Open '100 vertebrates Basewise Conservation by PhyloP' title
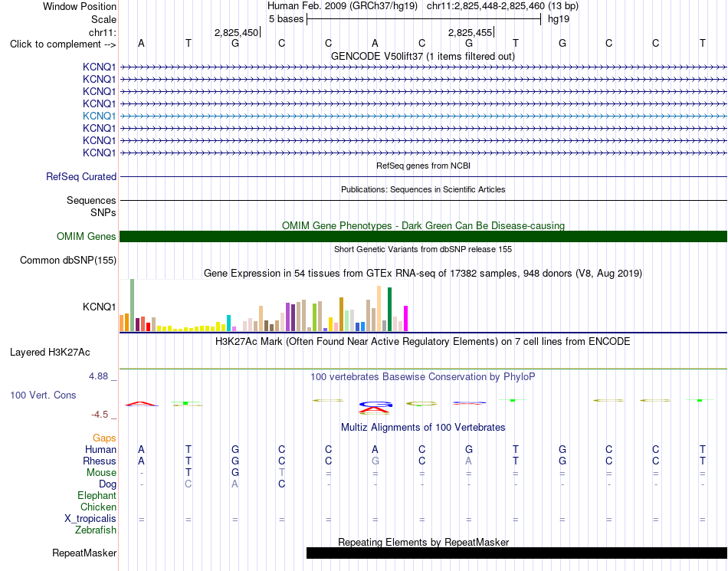 point(423,377)
